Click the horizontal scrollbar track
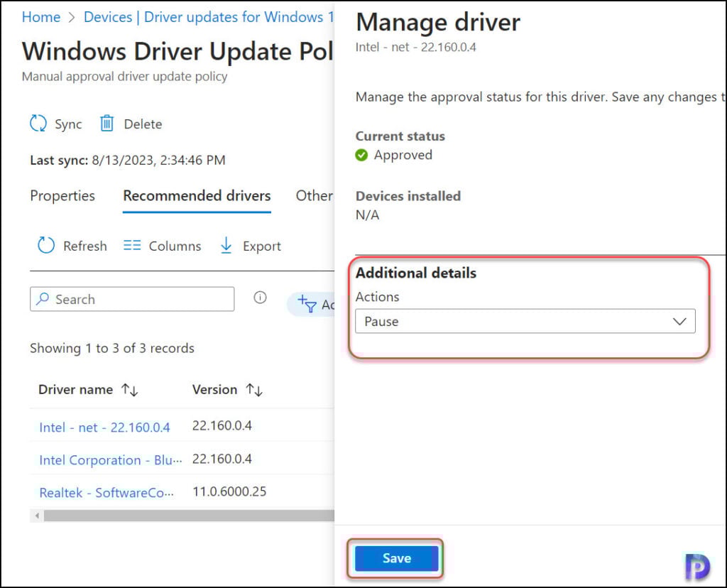This screenshot has width=727, height=588. [189, 515]
